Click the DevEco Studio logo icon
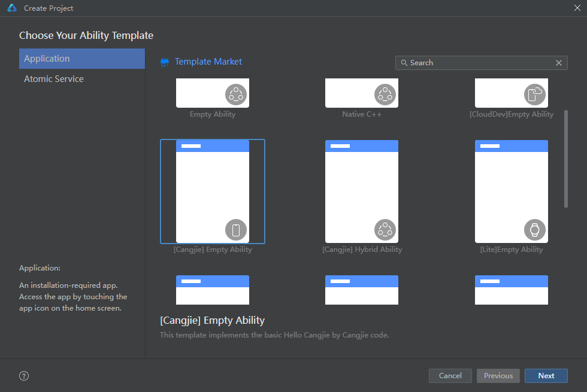Image resolution: width=587 pixels, height=392 pixels. point(12,8)
